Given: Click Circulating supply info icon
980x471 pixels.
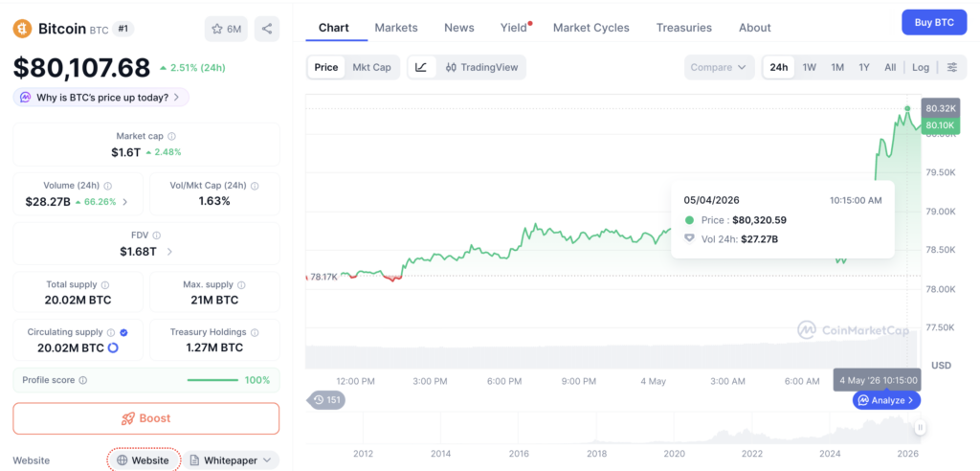Looking at the screenshot, I should coord(111,333).
